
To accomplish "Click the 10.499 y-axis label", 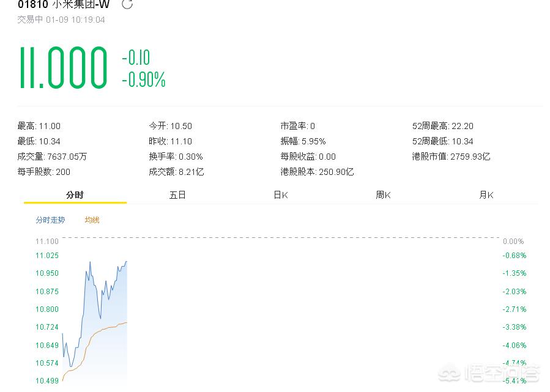I will [47, 381].
